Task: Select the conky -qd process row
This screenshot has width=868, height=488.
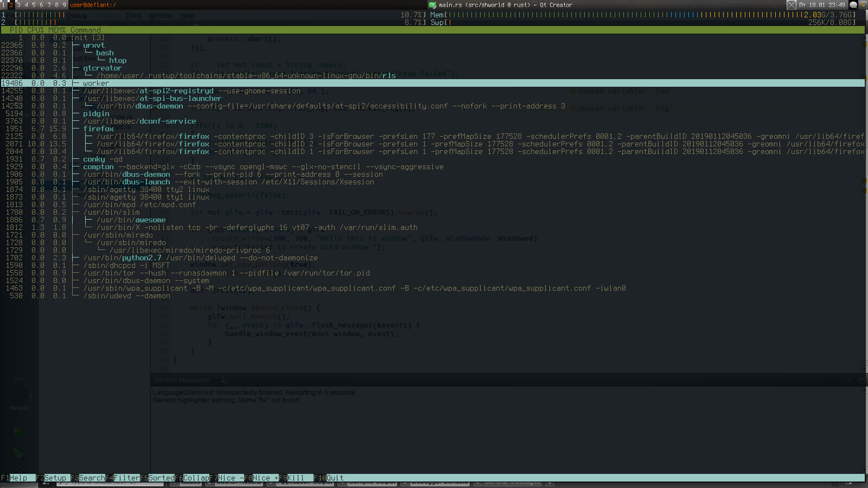Action: click(432, 159)
